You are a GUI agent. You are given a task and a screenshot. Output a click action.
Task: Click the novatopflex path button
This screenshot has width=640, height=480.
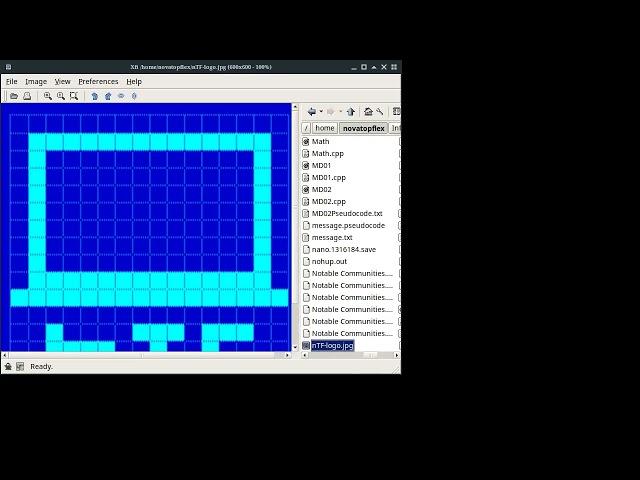tap(363, 128)
